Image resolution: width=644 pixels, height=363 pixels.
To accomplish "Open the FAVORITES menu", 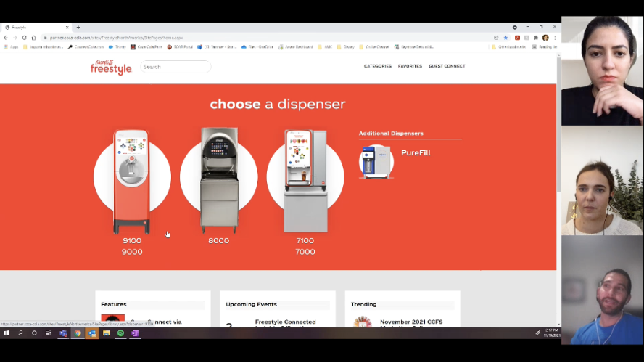I will coord(410,66).
